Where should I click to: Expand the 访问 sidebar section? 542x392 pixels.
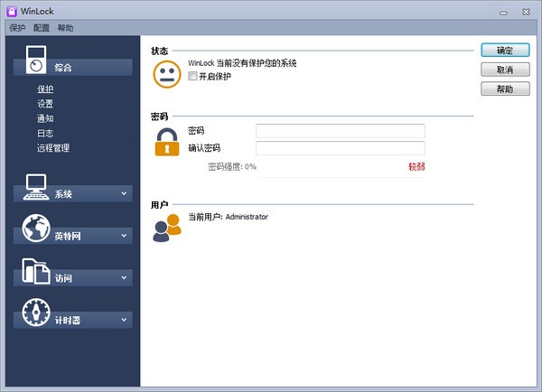pyautogui.click(x=125, y=277)
